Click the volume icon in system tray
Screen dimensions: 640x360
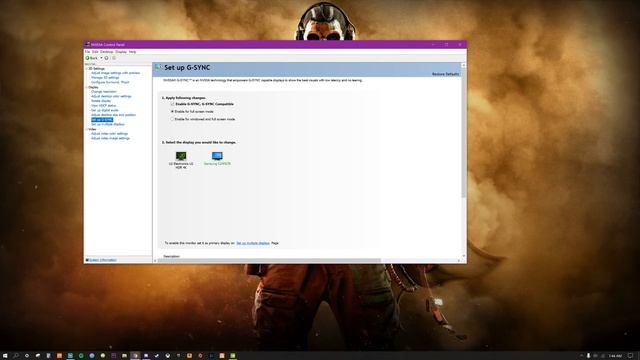tap(603, 356)
